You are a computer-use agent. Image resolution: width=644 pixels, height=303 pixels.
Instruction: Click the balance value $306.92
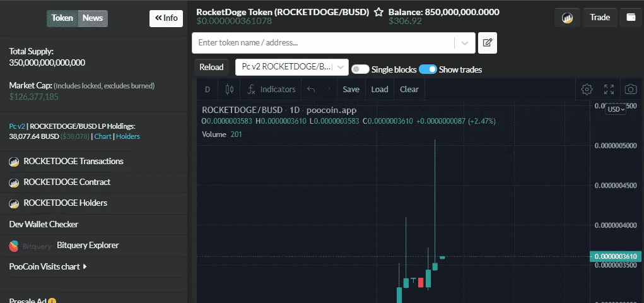click(405, 21)
